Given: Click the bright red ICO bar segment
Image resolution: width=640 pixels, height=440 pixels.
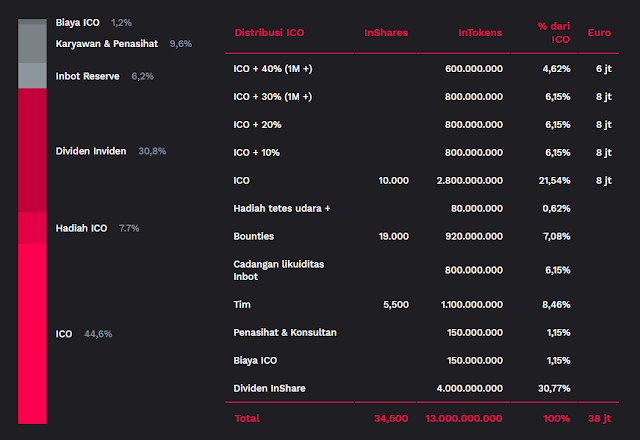Looking at the screenshot, I should [32, 334].
